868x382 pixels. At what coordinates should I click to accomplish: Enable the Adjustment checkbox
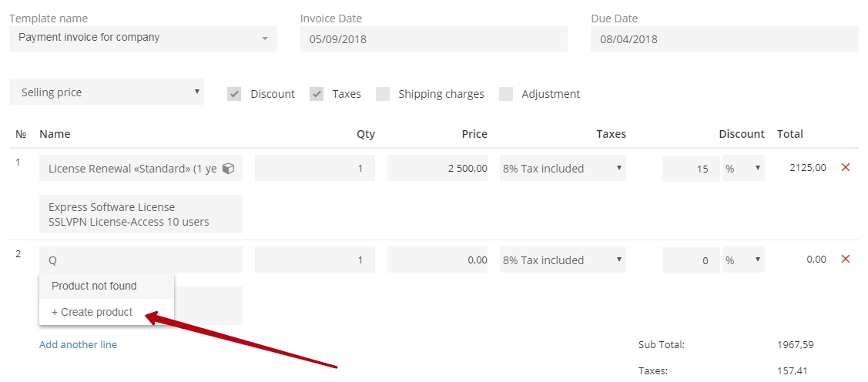pos(506,94)
